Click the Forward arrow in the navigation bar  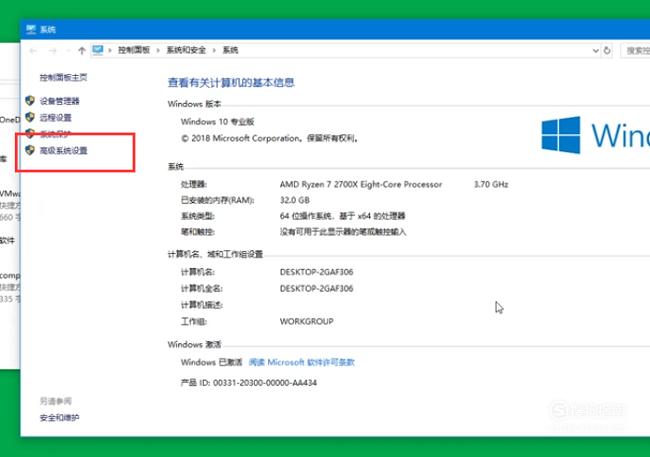pos(53,51)
